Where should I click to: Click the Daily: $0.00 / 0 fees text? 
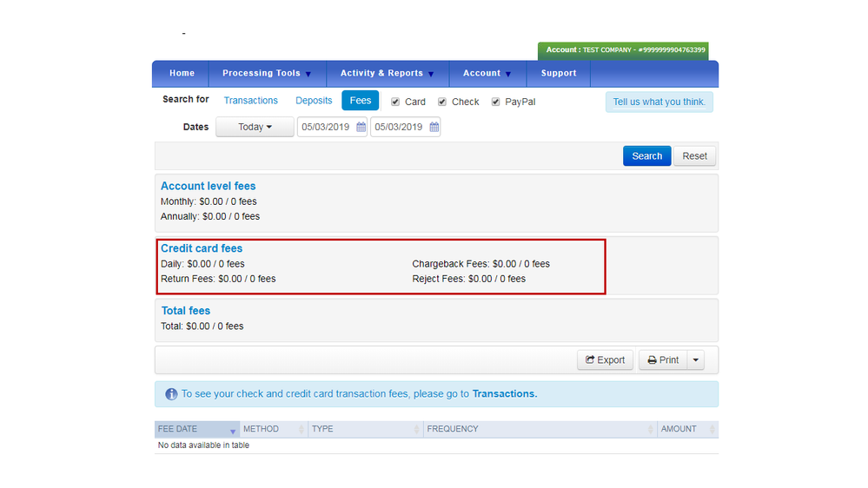pos(202,264)
